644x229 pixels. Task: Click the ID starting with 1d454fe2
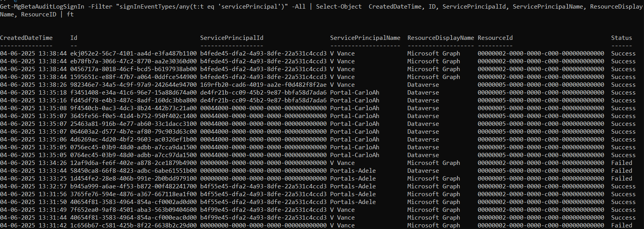click(133, 179)
